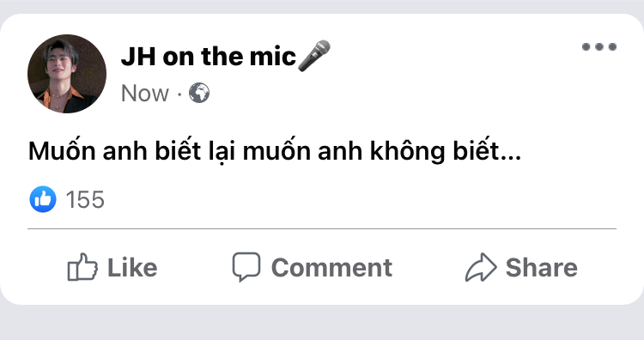Toggle the Like text label
644x340 pixels.
[x=132, y=268]
